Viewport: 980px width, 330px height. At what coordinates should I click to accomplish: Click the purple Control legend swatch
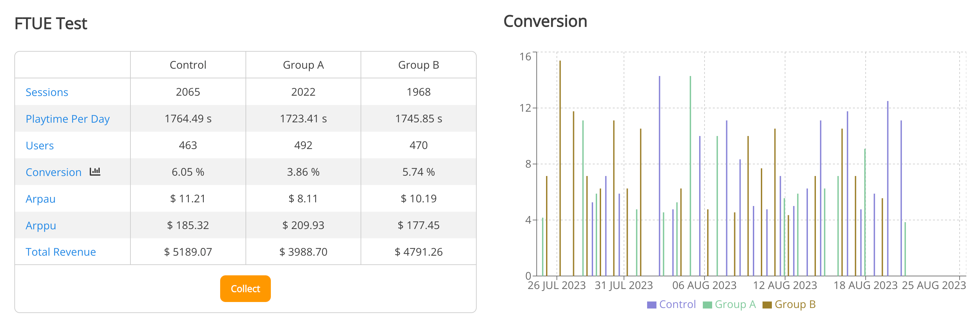[x=652, y=305]
